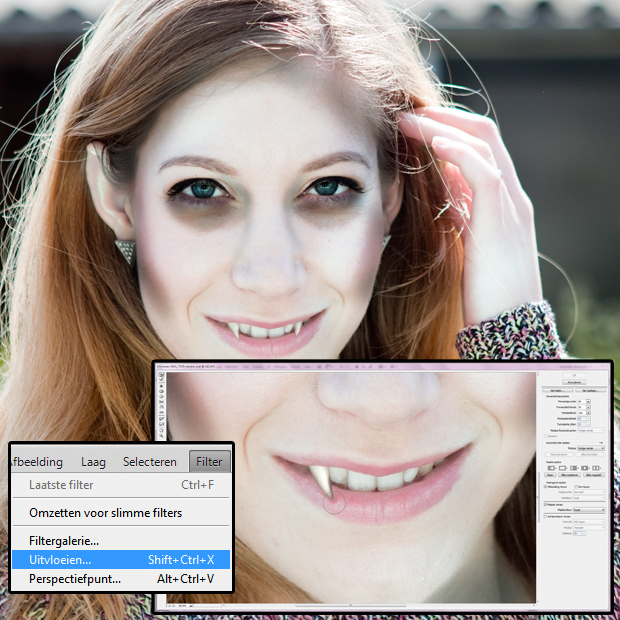This screenshot has height=620, width=620.
Task: Open the Selecteren menu
Action: coord(150,462)
